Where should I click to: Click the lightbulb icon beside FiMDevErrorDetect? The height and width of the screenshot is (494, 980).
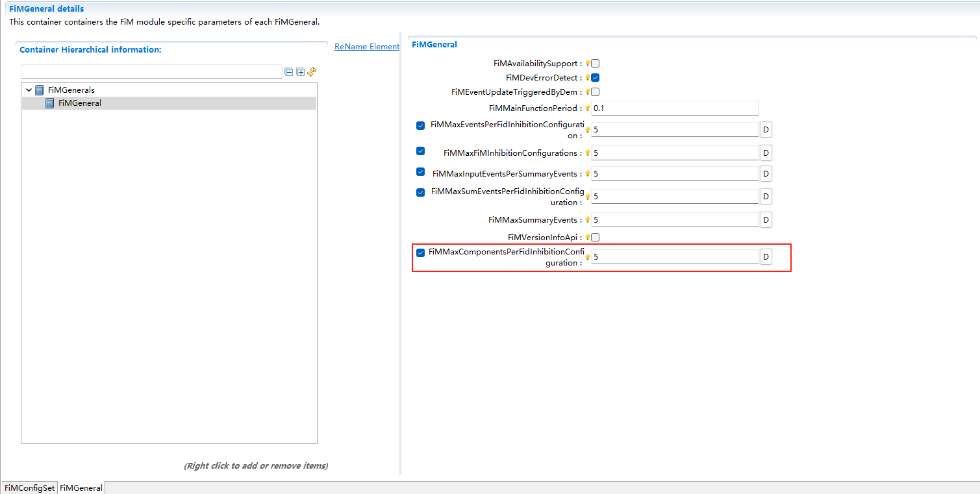point(587,77)
